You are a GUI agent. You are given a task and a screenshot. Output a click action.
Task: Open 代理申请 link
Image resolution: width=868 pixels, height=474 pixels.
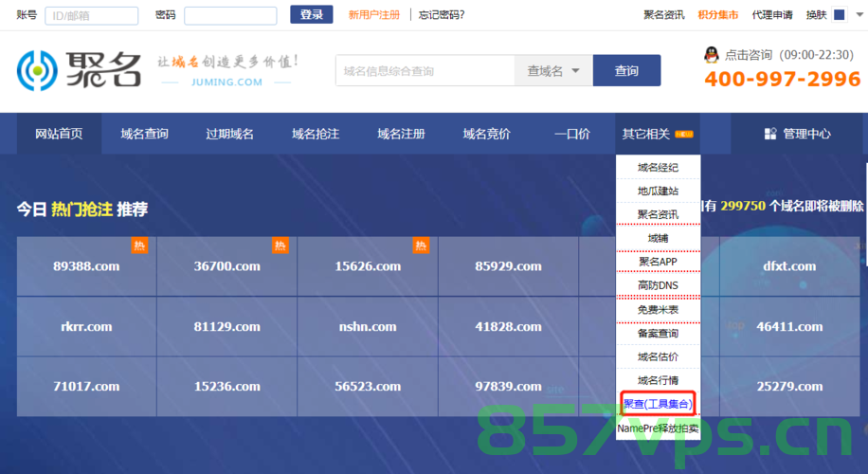point(772,15)
